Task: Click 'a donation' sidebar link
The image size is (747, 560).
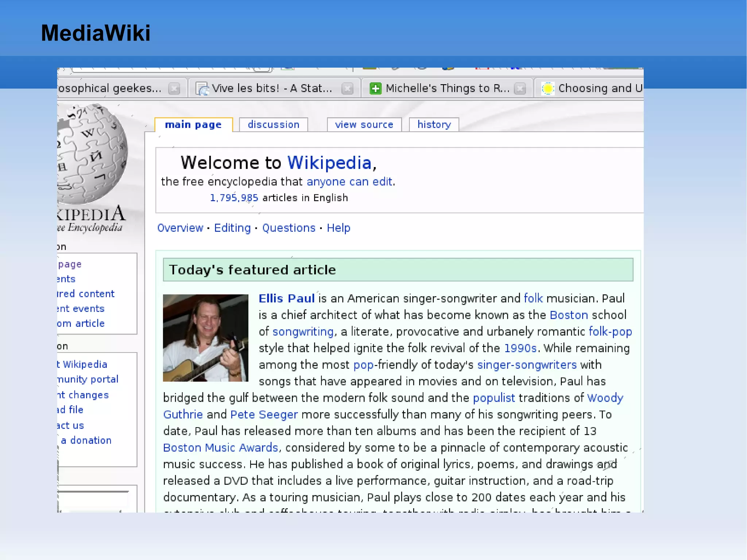Action: [86, 440]
